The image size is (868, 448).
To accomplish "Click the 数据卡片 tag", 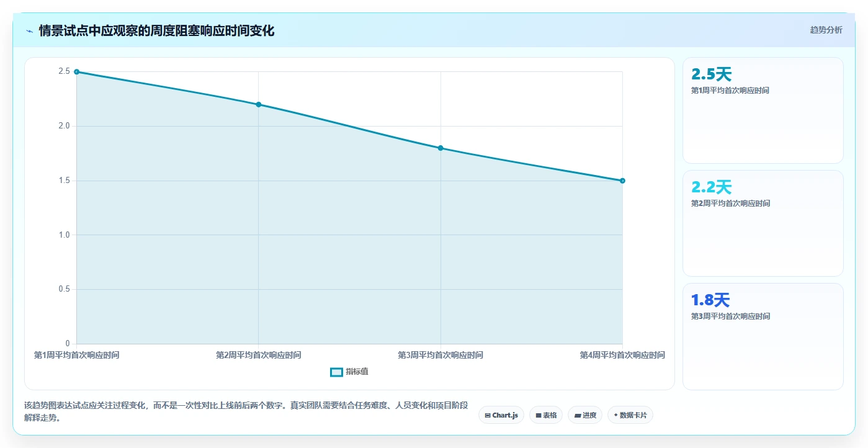I will (630, 415).
